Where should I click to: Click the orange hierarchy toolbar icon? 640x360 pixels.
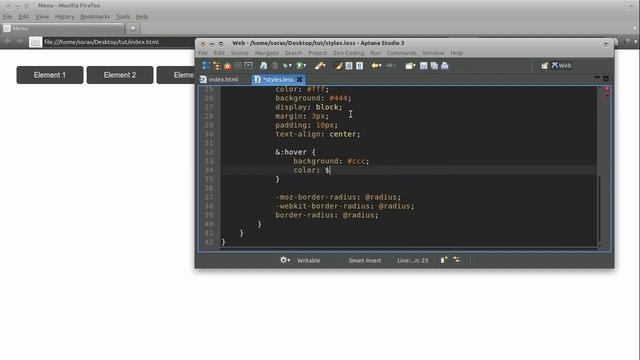pos(217,66)
